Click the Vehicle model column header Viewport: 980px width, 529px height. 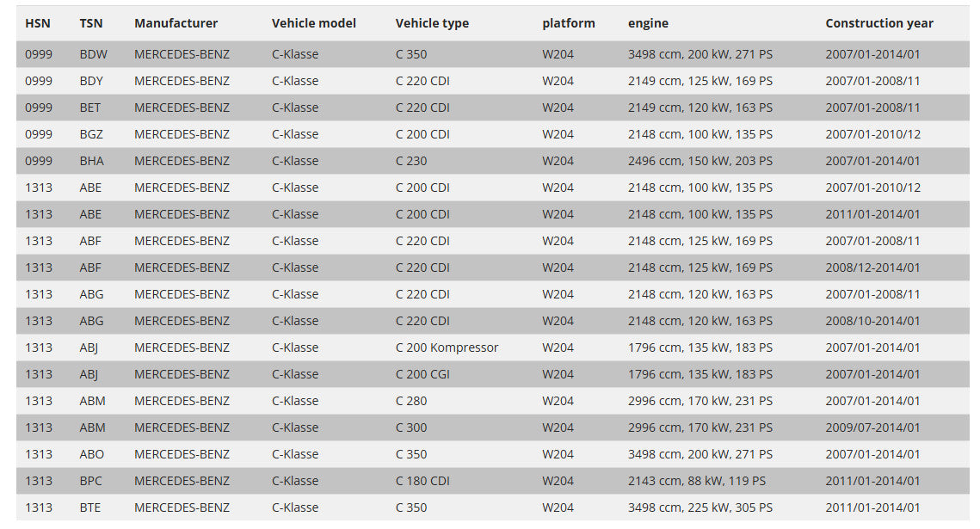pyautogui.click(x=313, y=23)
